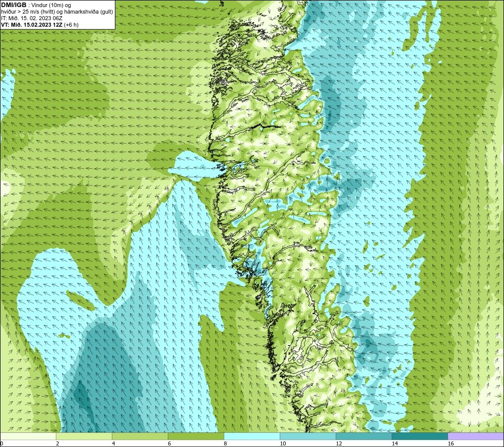504x447 pixels.
Task: Click the legend scale label '12'
Action: tap(339, 443)
